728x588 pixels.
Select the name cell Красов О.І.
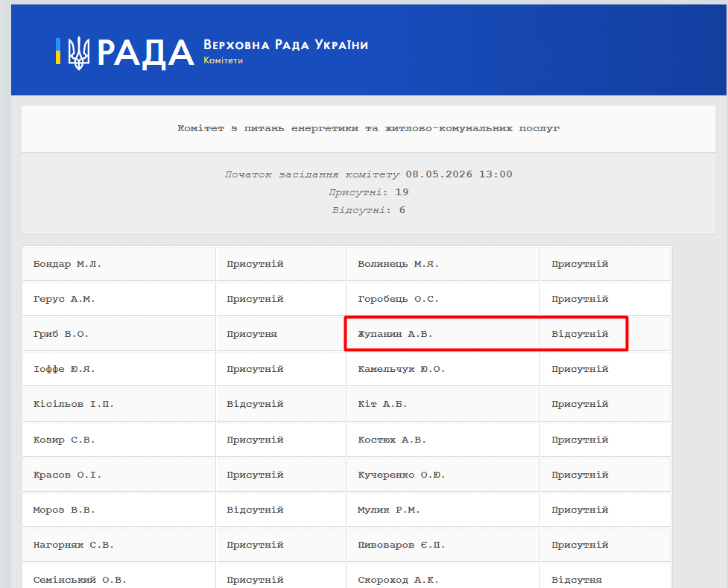119,475
